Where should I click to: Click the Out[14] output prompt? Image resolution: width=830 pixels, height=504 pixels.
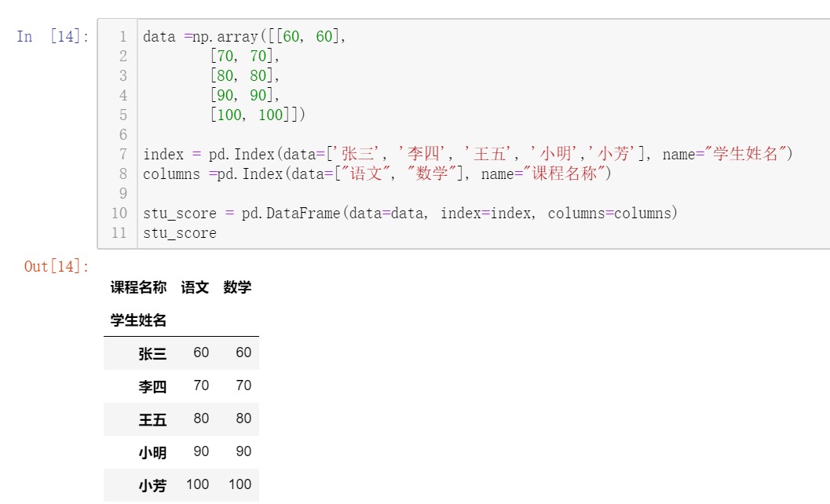(57, 266)
